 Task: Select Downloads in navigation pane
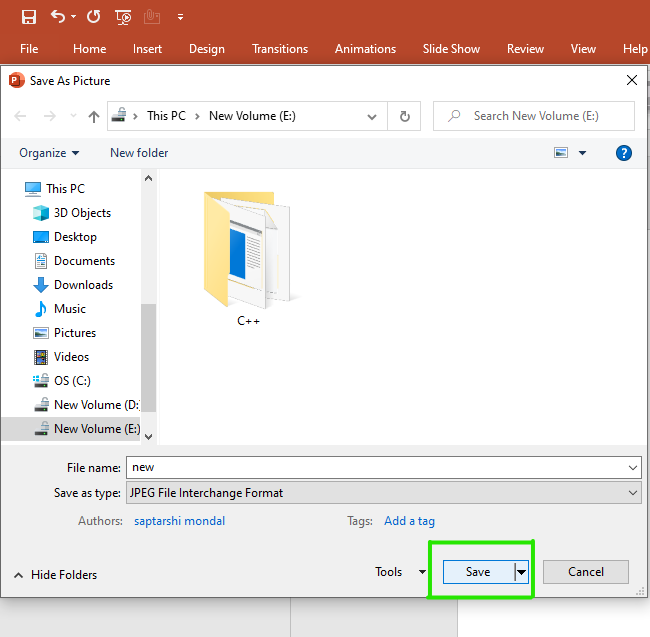click(x=83, y=285)
